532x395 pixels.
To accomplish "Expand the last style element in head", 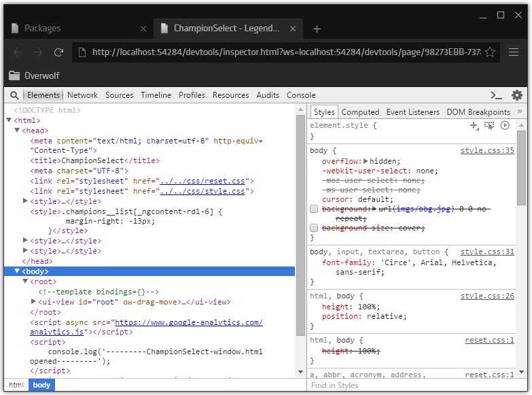I will [x=25, y=250].
